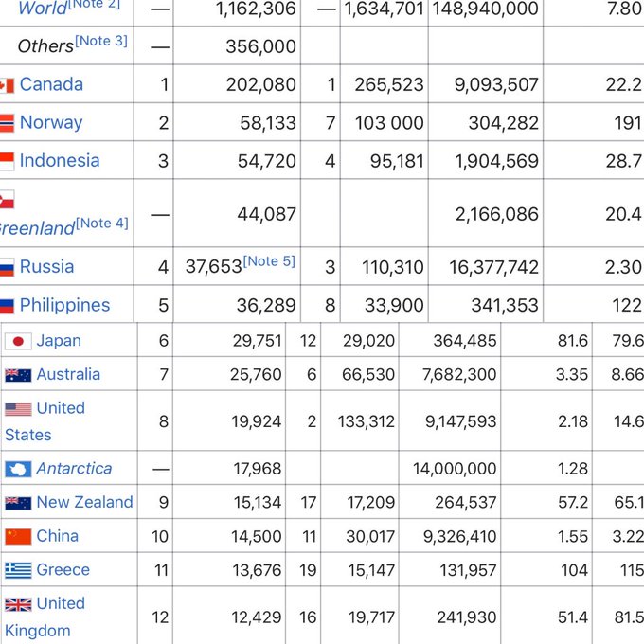Select Philippines' value 36,289

266,305
